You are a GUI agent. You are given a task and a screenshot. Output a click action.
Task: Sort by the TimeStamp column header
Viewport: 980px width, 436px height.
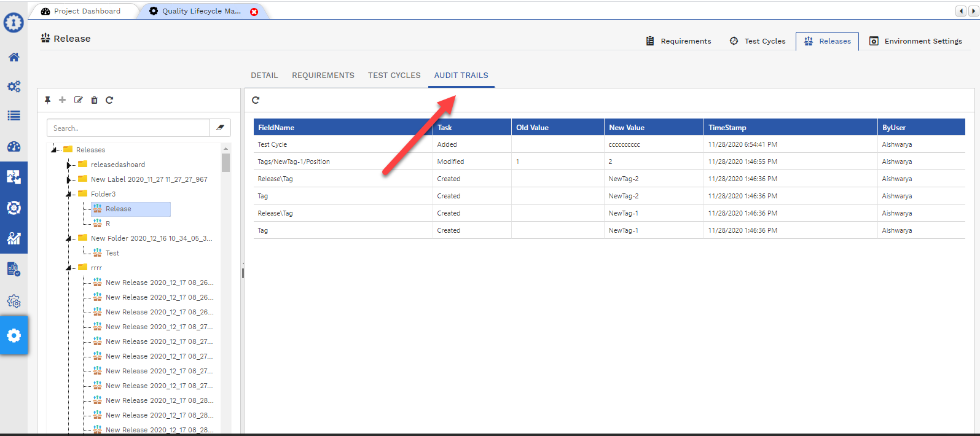791,127
